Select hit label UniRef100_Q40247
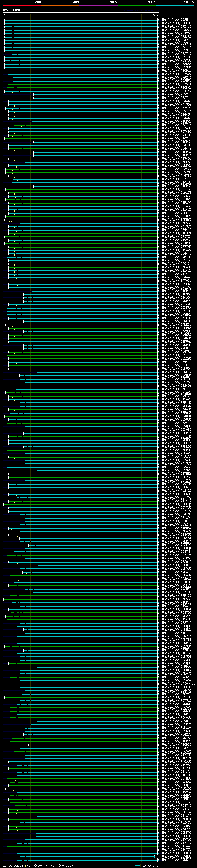The width and height of the screenshot is (197, 868). click(x=176, y=138)
